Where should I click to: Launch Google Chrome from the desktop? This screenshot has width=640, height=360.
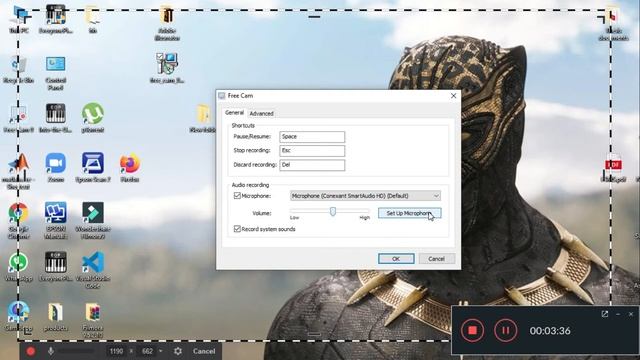18,220
